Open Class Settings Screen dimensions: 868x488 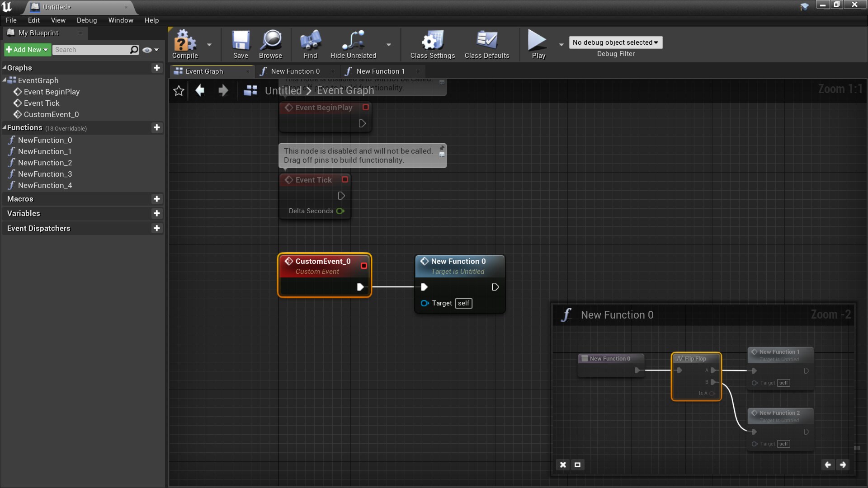pyautogui.click(x=432, y=44)
